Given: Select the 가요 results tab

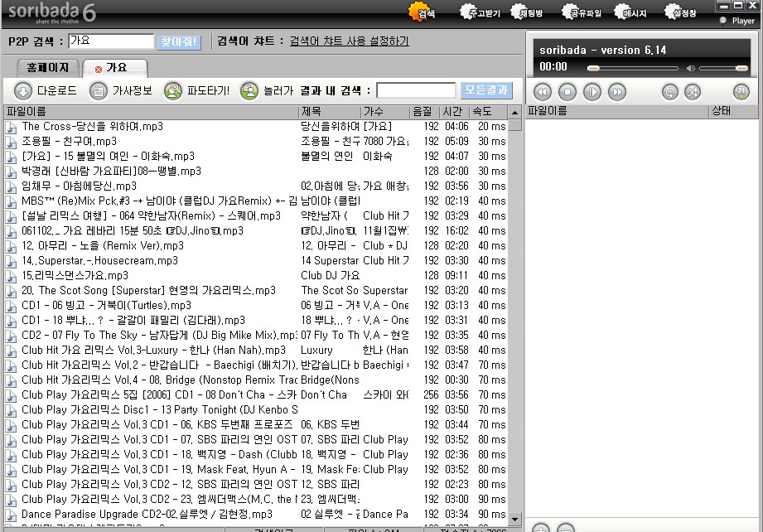Looking at the screenshot, I should point(115,68).
